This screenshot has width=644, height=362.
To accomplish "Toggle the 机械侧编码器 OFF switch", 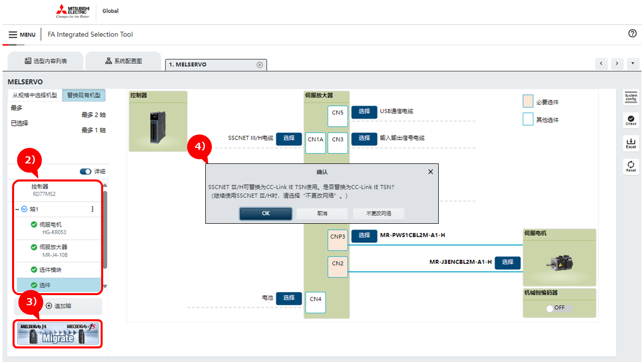I will tap(559, 308).
